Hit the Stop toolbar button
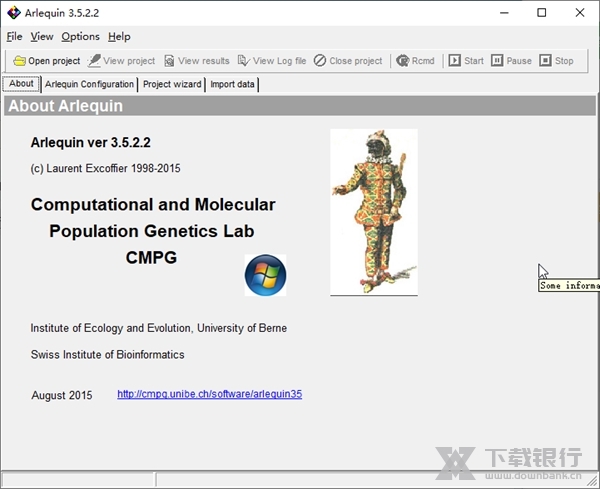The height and width of the screenshot is (489, 600). (556, 61)
